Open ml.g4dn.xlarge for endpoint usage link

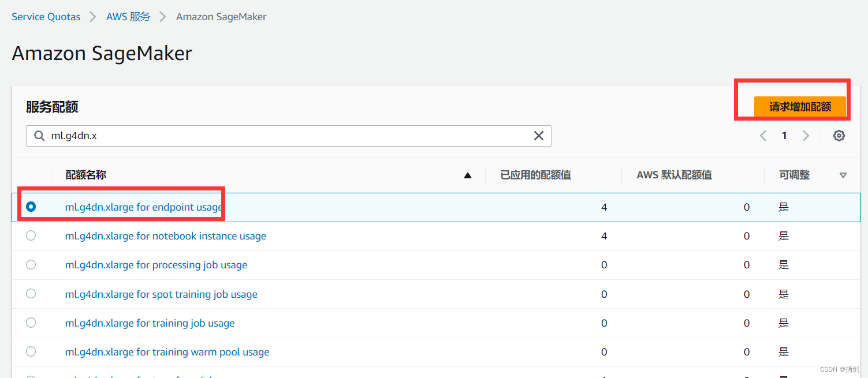(144, 207)
